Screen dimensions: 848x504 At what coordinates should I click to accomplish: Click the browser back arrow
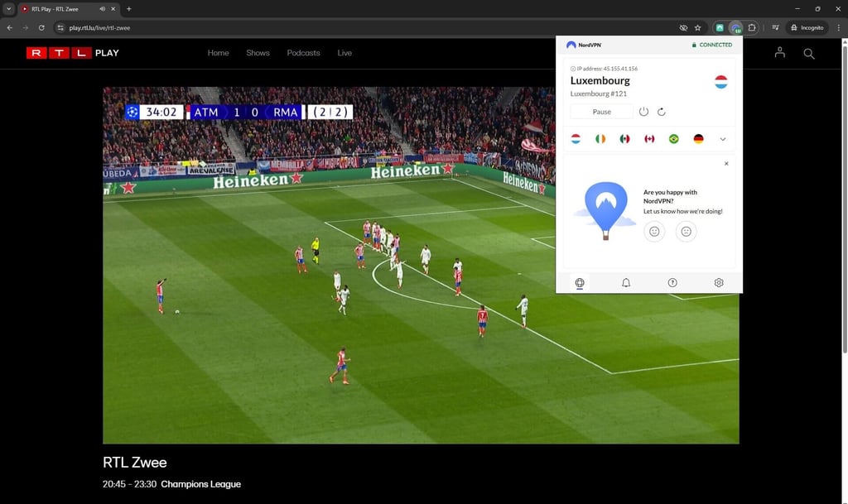tap(10, 27)
